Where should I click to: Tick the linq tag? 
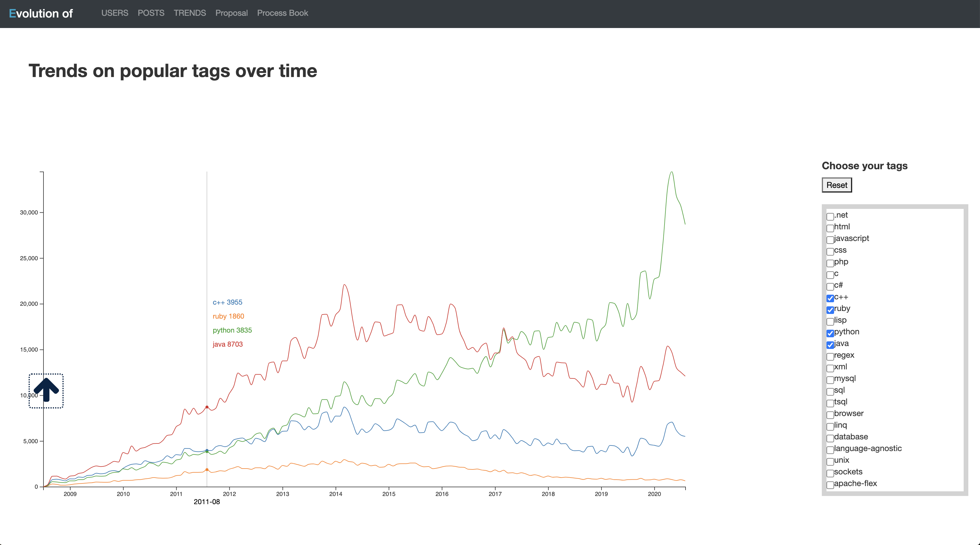pyautogui.click(x=830, y=427)
